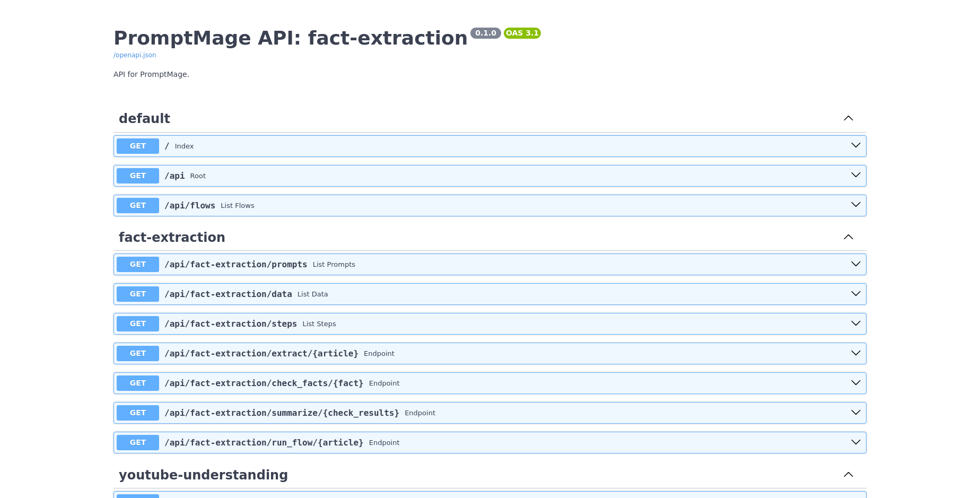The image size is (980, 498).
Task: Click GET badge for summarize/{check_results}
Action: click(138, 413)
